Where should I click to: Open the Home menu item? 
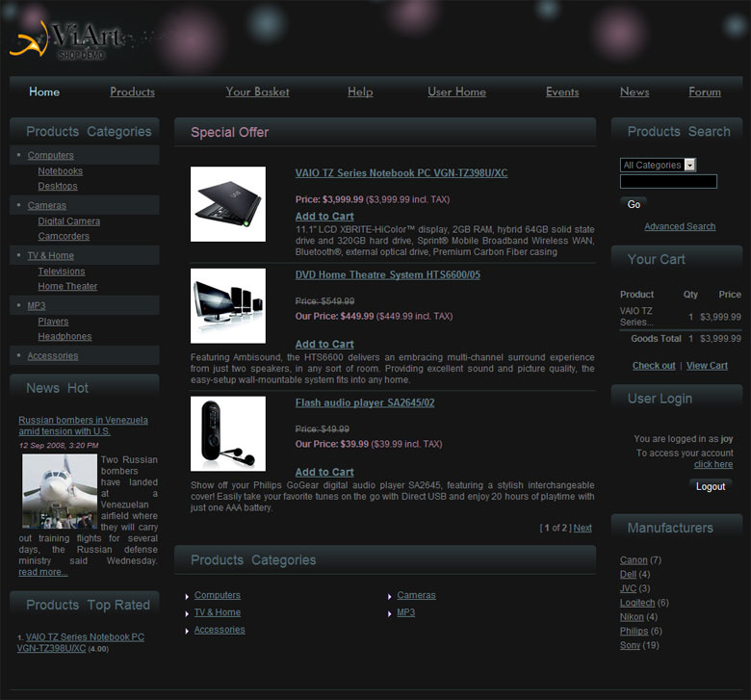click(x=44, y=91)
